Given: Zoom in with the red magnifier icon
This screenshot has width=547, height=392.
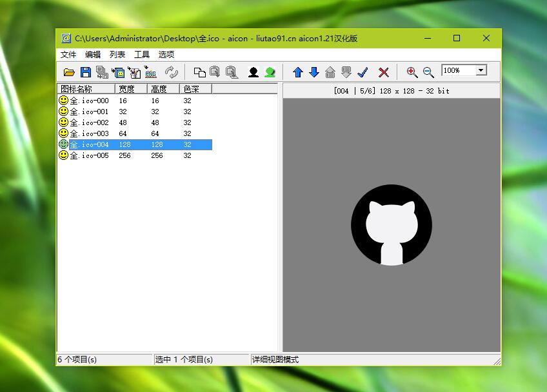Looking at the screenshot, I should 412,72.
